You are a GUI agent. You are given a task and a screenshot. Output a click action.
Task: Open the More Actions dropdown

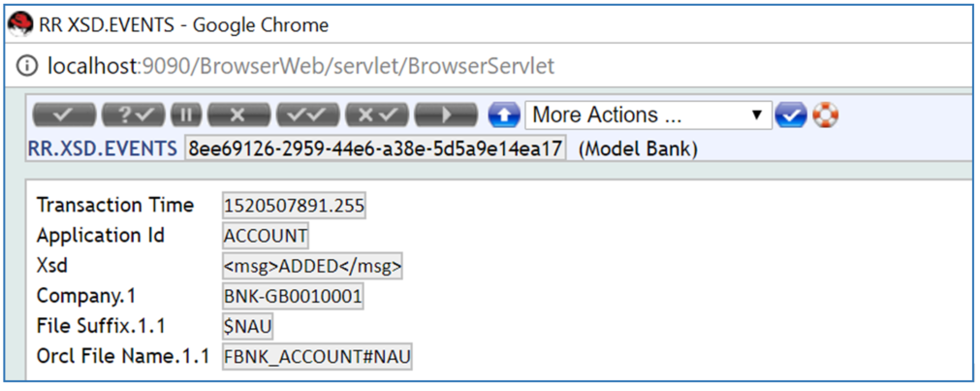point(648,114)
